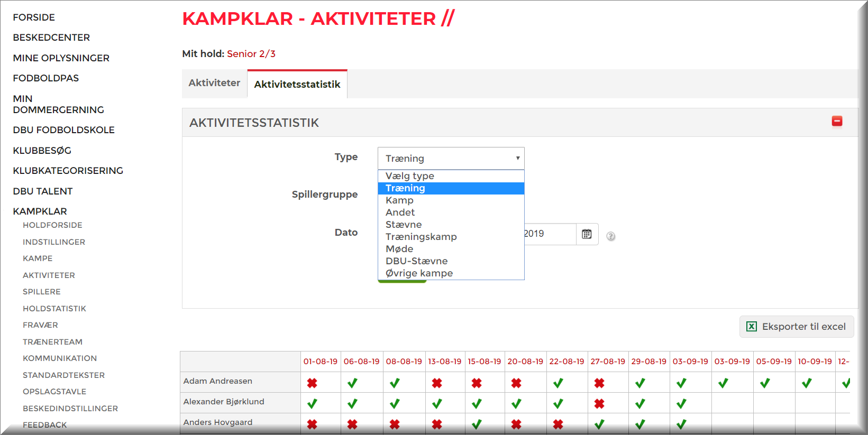Open FORSIDE in the sidebar menu
Image resolution: width=868 pixels, height=435 pixels.
pos(34,17)
